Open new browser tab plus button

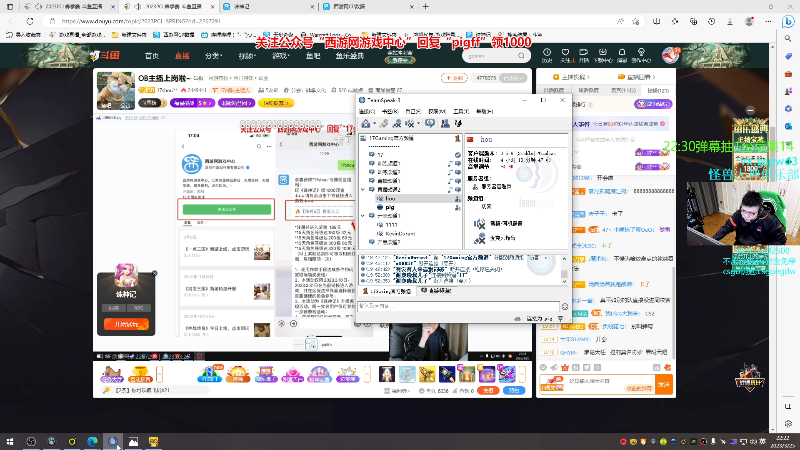coord(426,7)
